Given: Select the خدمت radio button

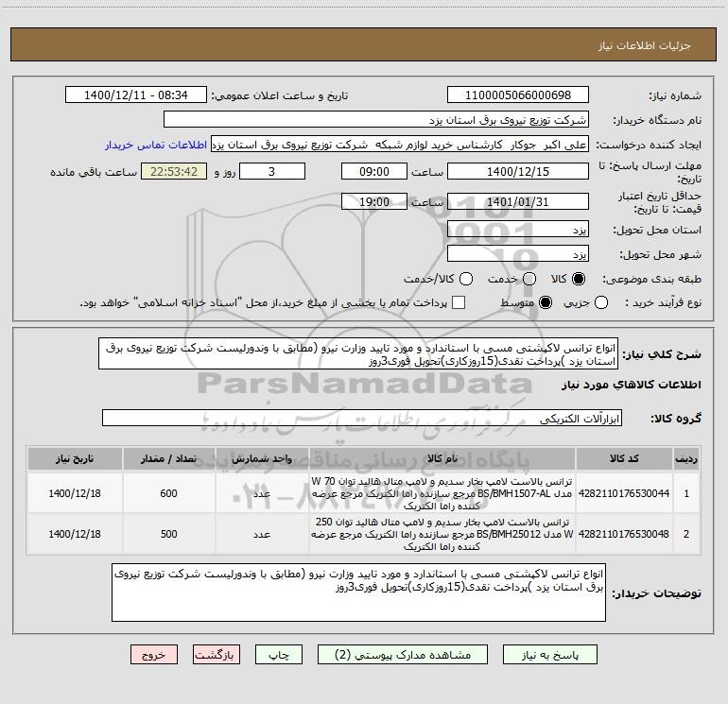Looking at the screenshot, I should pyautogui.click(x=529, y=279).
